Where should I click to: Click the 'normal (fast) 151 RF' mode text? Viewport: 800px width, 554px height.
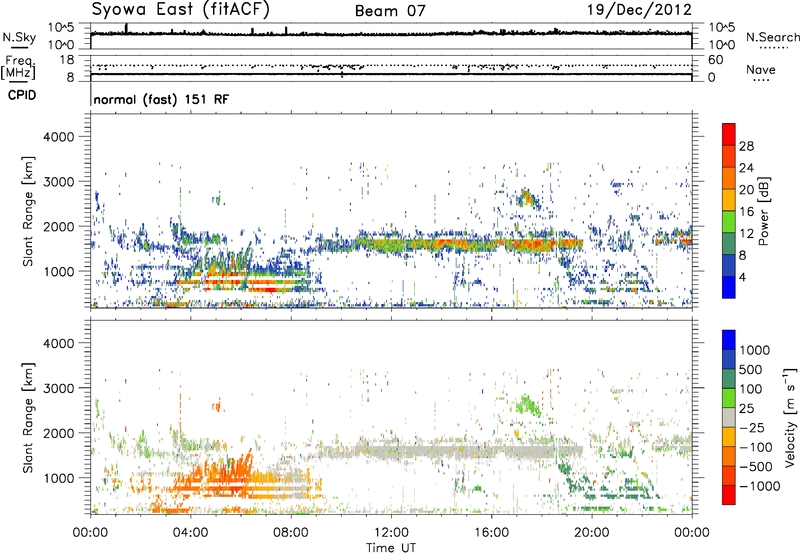point(161,99)
